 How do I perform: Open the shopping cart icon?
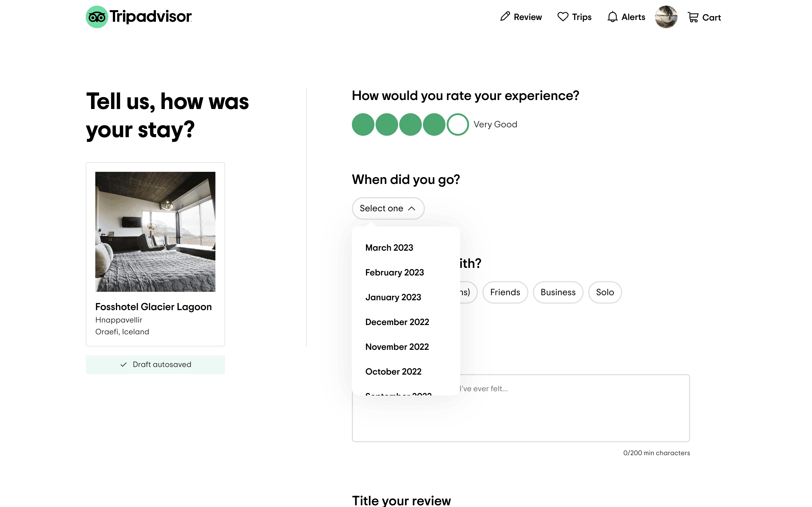(x=693, y=17)
